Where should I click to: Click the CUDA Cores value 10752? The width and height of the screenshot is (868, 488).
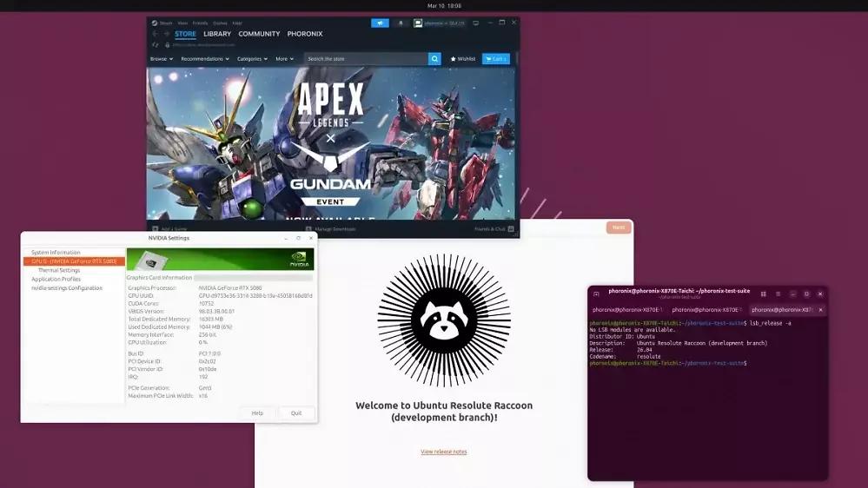[206, 303]
